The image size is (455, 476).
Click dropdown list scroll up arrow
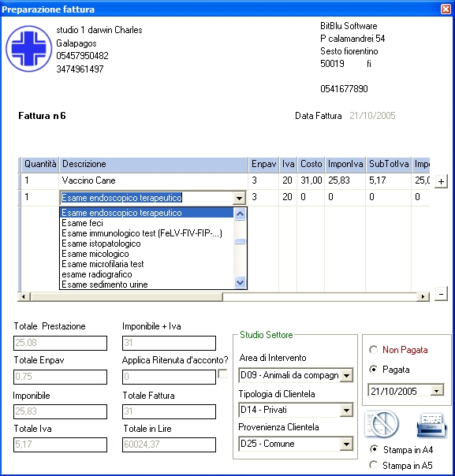click(240, 214)
